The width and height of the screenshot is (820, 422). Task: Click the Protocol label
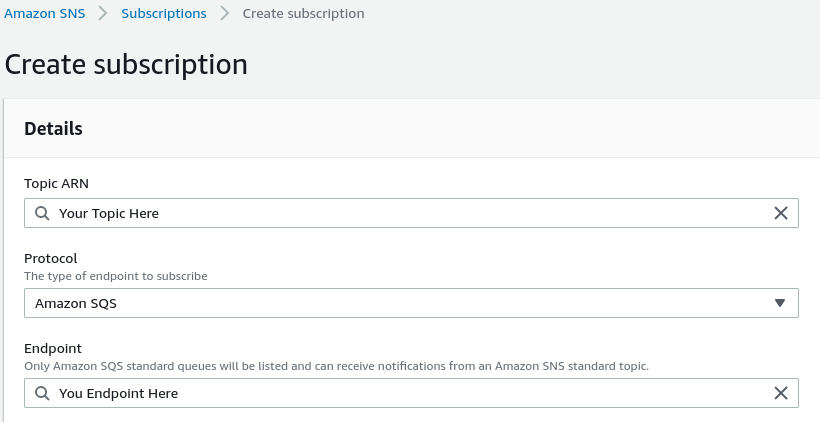pos(51,258)
